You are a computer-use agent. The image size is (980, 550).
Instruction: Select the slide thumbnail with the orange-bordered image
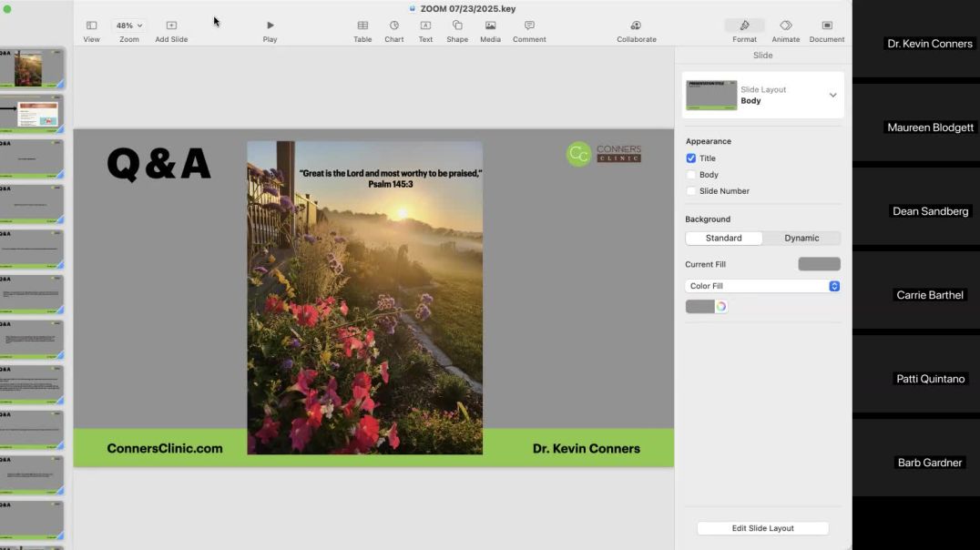pos(31,114)
